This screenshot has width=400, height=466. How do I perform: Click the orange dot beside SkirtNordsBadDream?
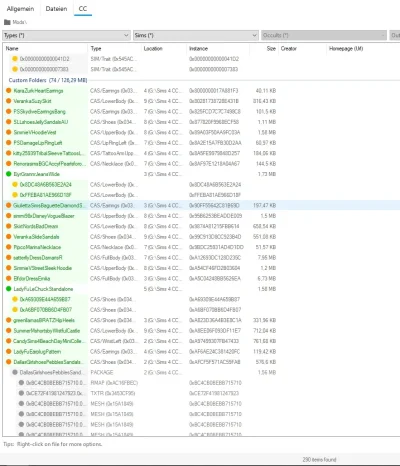coord(9,226)
